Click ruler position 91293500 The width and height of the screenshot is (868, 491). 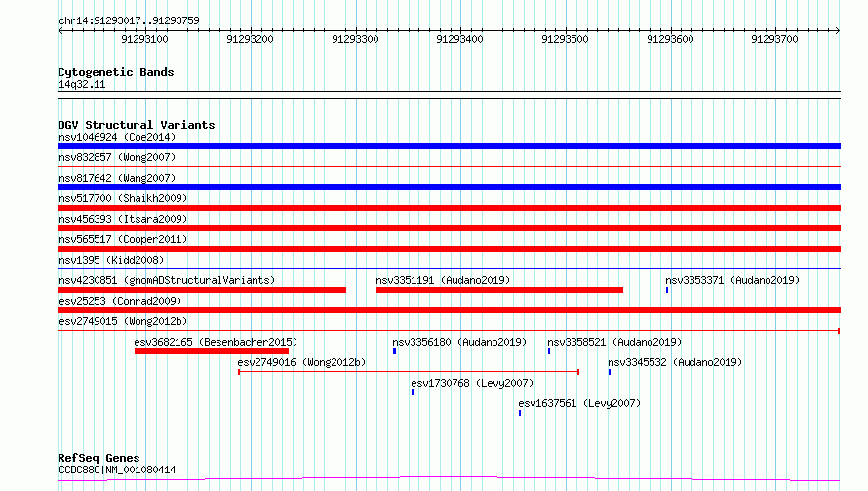point(565,39)
